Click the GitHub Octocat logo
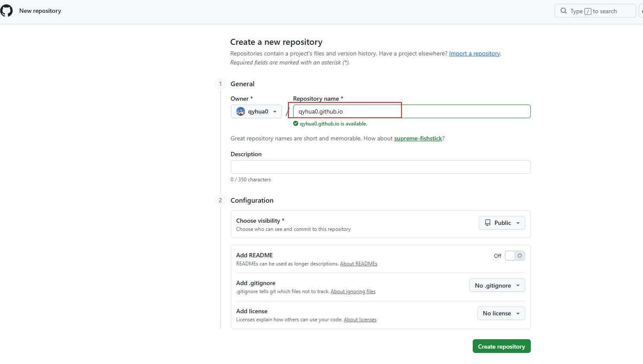 pyautogui.click(x=6, y=11)
